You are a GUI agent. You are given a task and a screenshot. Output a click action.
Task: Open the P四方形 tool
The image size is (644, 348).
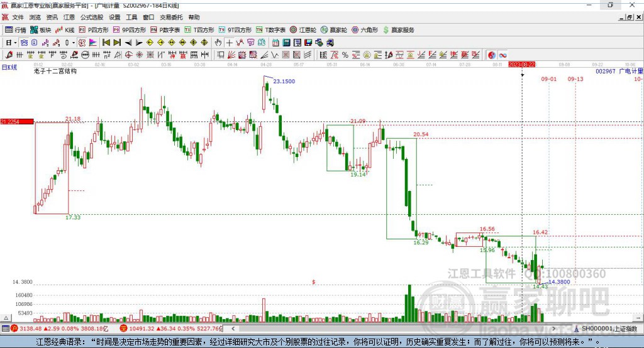[x=94, y=30]
